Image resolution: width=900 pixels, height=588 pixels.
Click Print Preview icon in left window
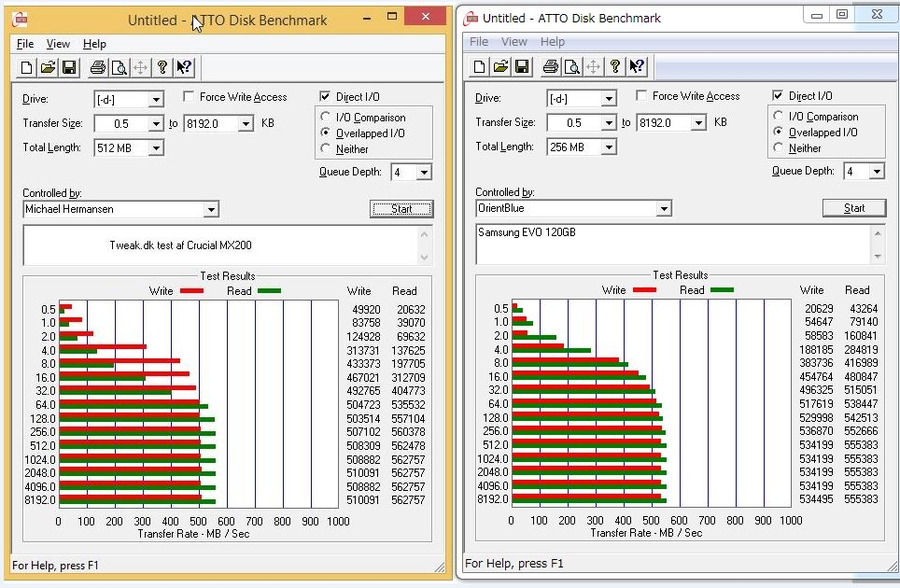[119, 67]
